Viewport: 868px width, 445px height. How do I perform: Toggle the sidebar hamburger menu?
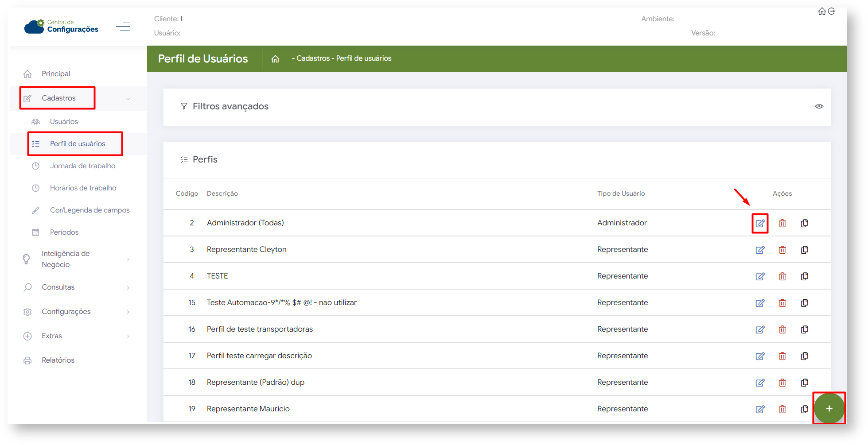[123, 27]
